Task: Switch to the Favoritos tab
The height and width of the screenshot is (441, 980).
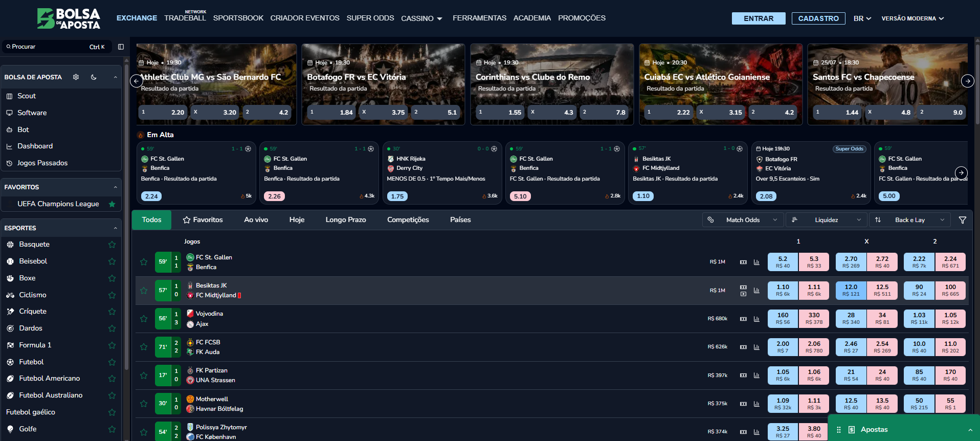Action: click(x=203, y=220)
